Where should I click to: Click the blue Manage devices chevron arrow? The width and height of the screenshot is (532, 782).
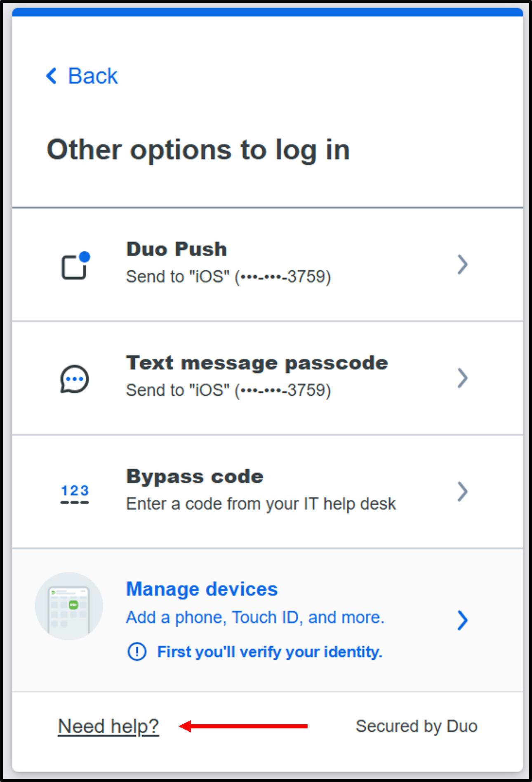coord(463,620)
